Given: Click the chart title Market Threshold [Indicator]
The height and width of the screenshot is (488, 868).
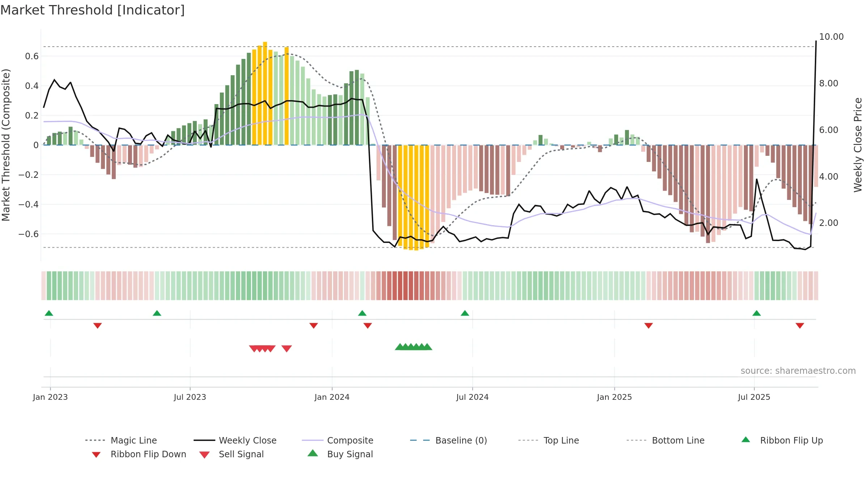Looking at the screenshot, I should [x=93, y=10].
